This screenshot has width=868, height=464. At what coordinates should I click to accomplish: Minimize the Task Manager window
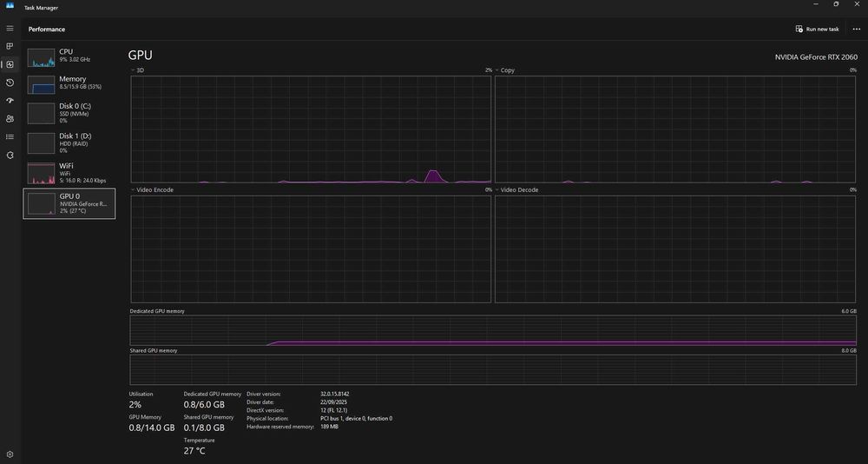click(x=816, y=4)
